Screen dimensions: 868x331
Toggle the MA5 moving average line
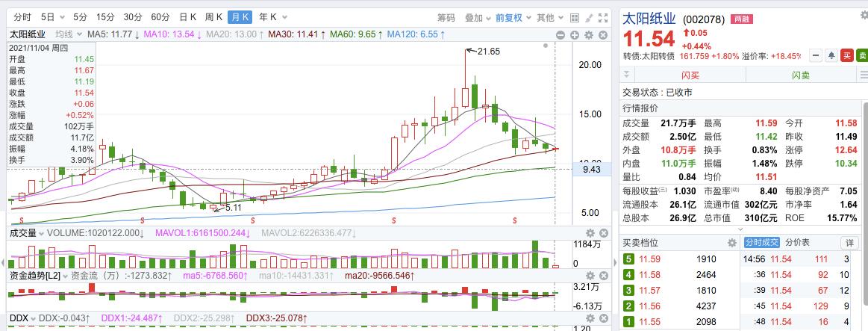[x=114, y=34]
